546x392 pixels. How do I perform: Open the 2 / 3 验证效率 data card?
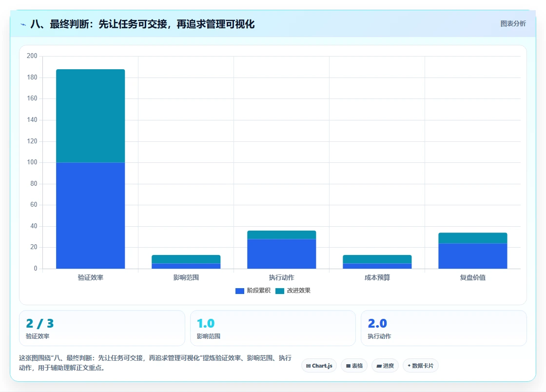(102, 328)
